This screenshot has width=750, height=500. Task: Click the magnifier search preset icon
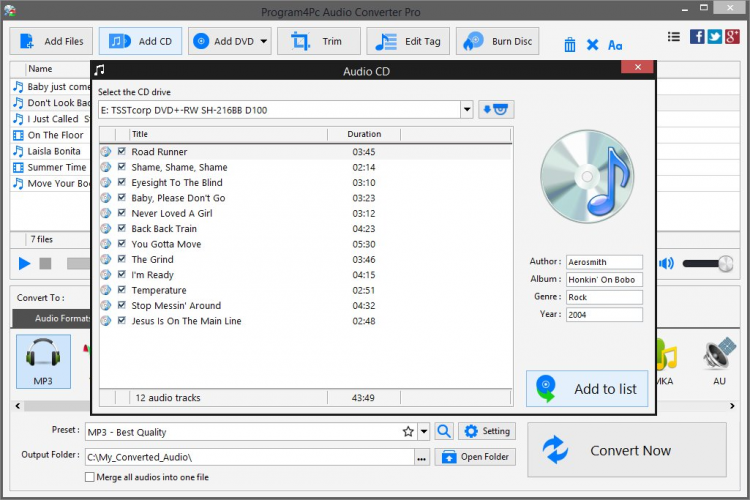pyautogui.click(x=444, y=432)
